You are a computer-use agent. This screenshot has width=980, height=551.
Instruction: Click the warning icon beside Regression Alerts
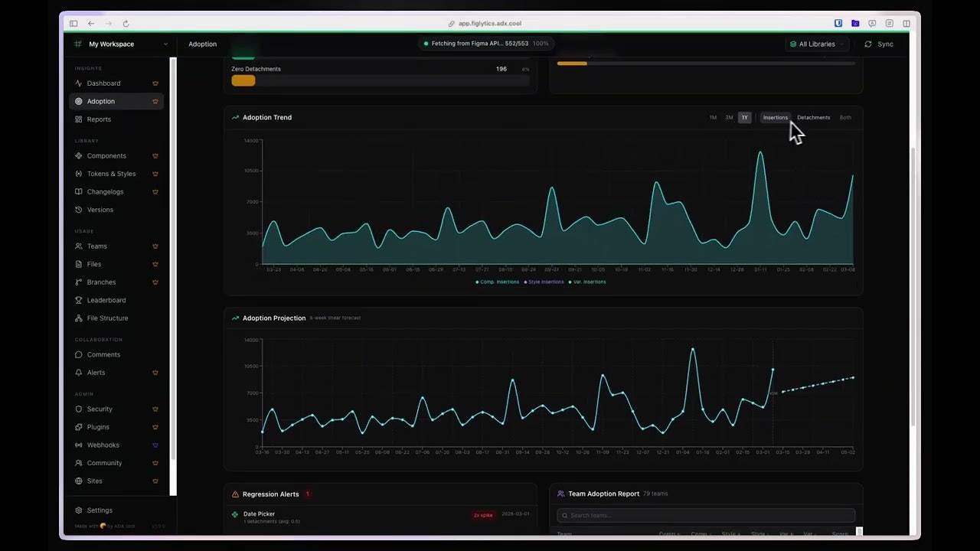[x=235, y=494]
